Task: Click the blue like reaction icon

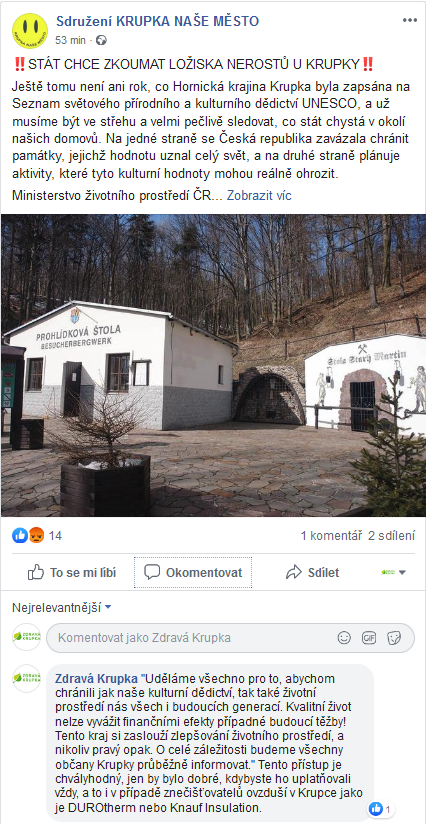Action: pyautogui.click(x=20, y=535)
